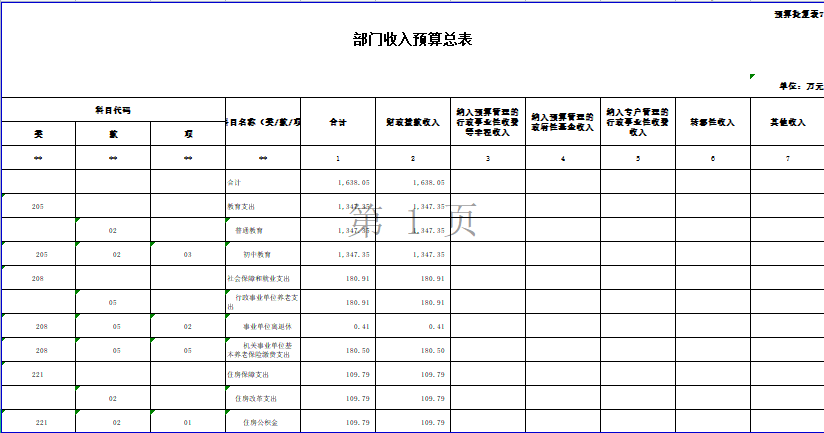Click column number cell 2
The width and height of the screenshot is (824, 433).
(413, 158)
